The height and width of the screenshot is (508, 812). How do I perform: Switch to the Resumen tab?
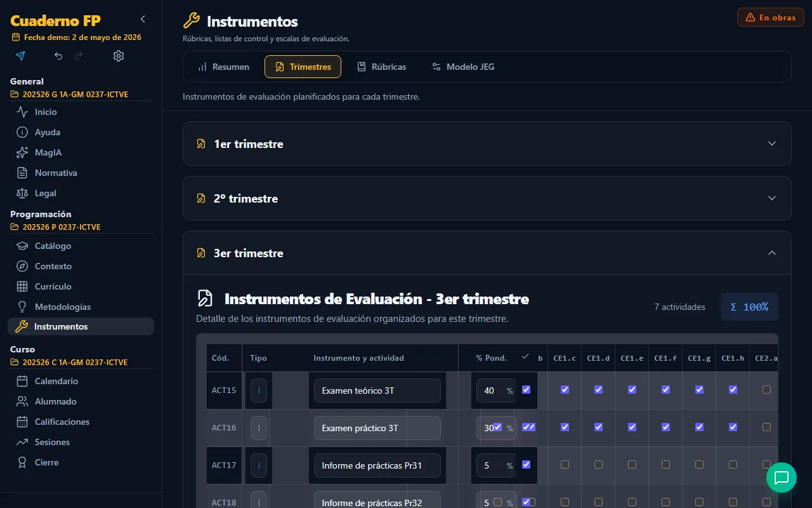click(x=223, y=67)
